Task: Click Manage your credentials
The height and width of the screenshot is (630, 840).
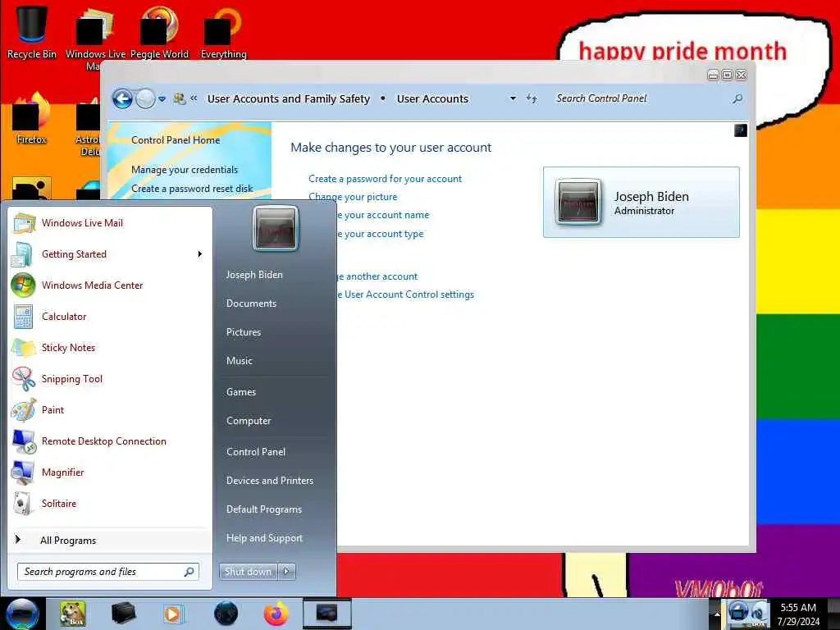Action: tap(185, 170)
